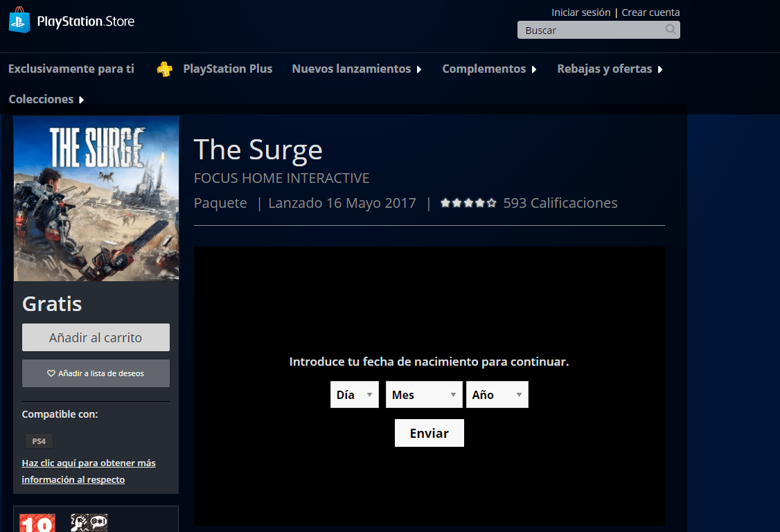The width and height of the screenshot is (780, 532).
Task: Click the heart icon on wishlist button
Action: (x=51, y=373)
